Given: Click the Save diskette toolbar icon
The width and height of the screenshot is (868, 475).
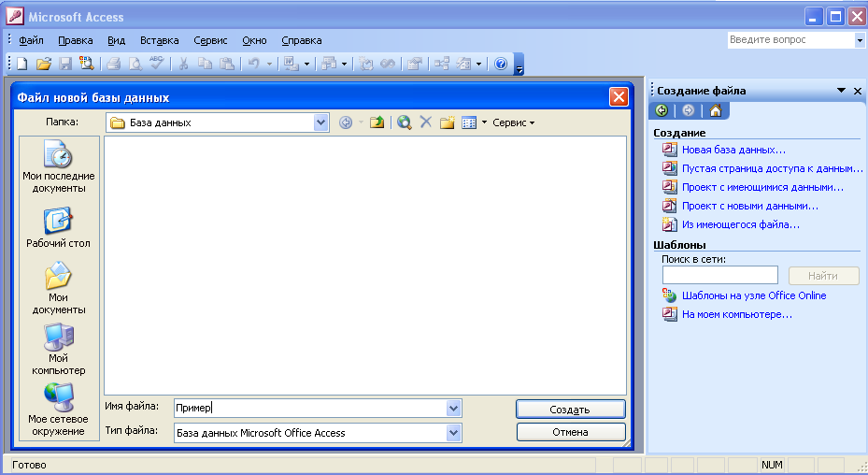Looking at the screenshot, I should tap(65, 65).
